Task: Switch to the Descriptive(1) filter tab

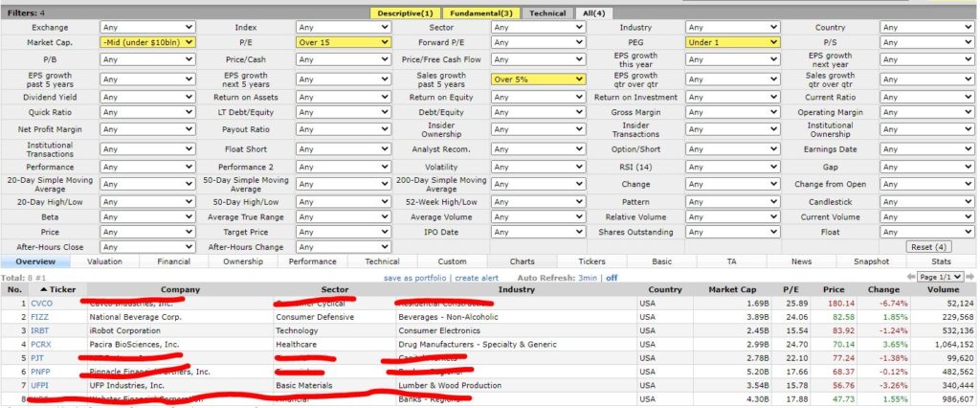Action: [x=405, y=13]
